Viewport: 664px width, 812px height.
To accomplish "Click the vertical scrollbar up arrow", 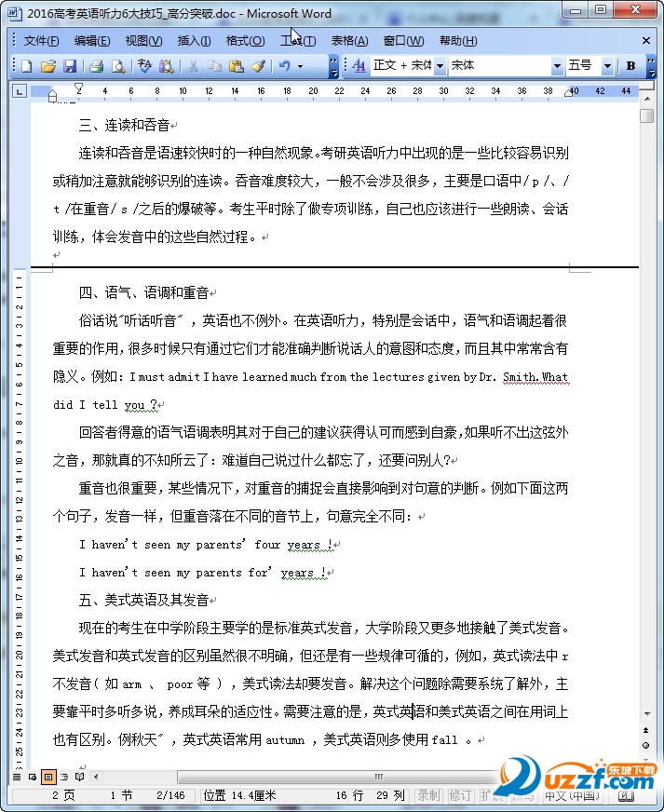I will click(x=647, y=98).
